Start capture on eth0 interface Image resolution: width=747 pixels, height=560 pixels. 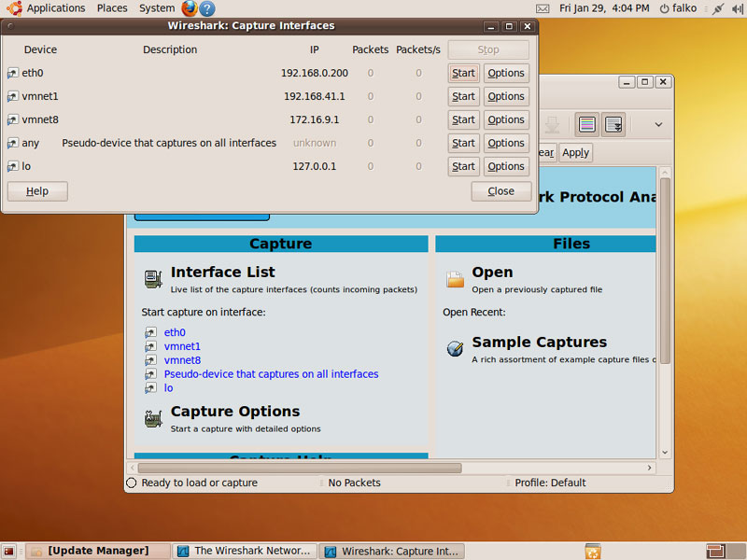pyautogui.click(x=463, y=73)
